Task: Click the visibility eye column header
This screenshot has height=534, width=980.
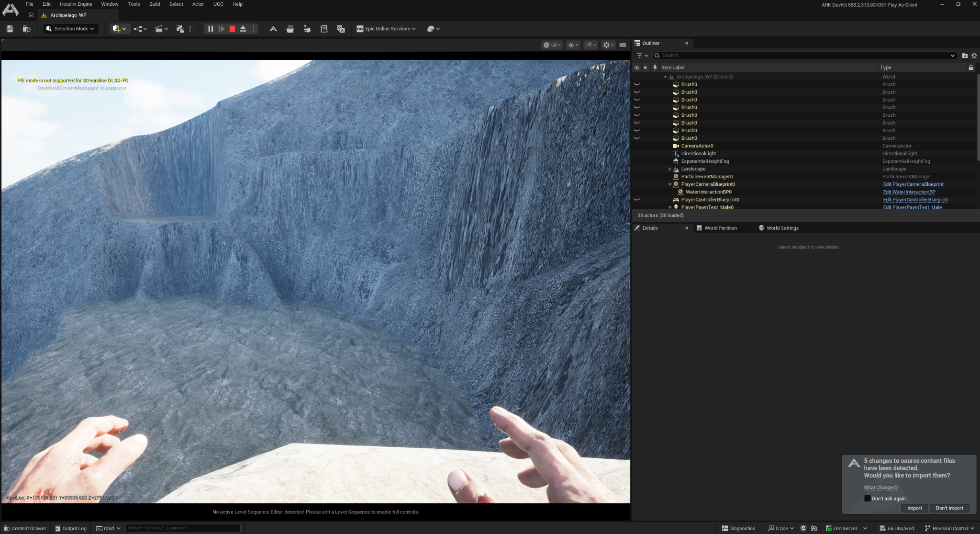Action: pyautogui.click(x=636, y=68)
